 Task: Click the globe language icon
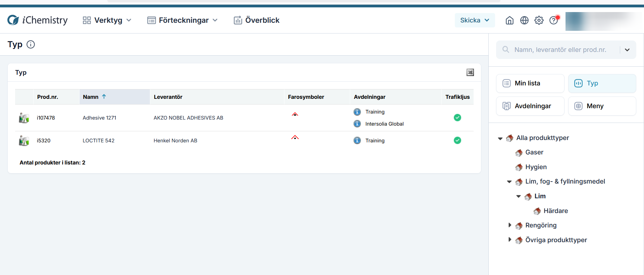click(524, 20)
